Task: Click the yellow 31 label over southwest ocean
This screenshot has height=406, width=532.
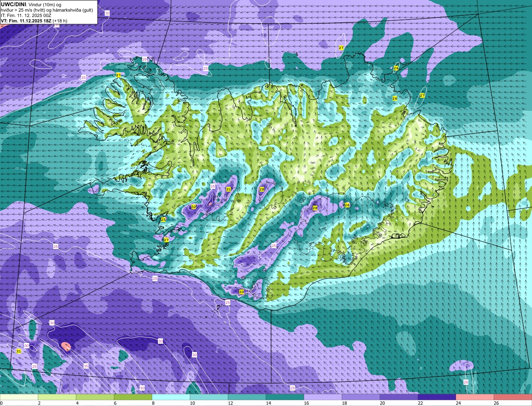Action: tap(18, 351)
